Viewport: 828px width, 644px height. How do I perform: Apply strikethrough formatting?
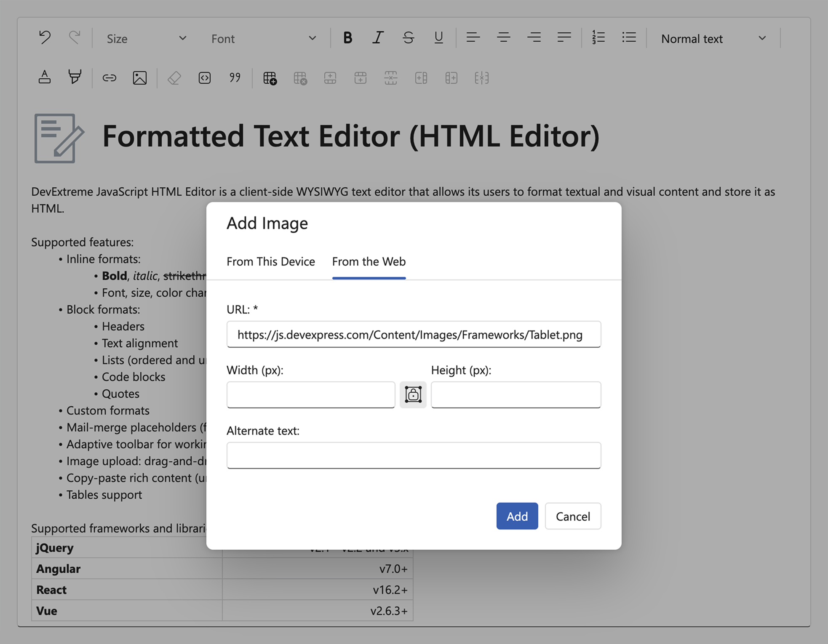click(408, 38)
